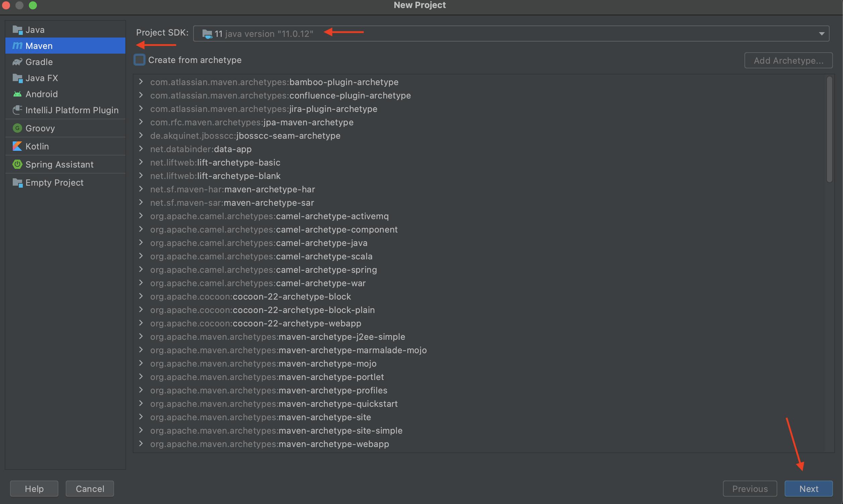Pick Kotlin from the project types

click(65, 146)
